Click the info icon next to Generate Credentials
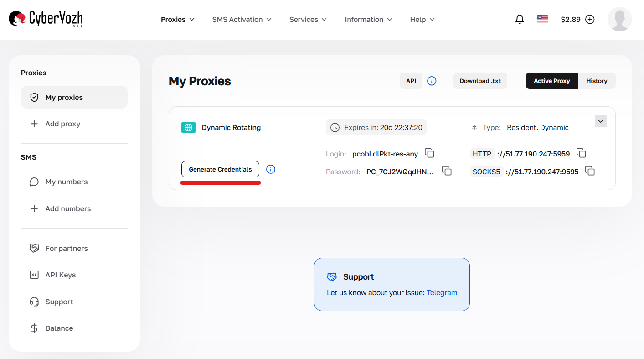The width and height of the screenshot is (644, 359). tap(271, 169)
